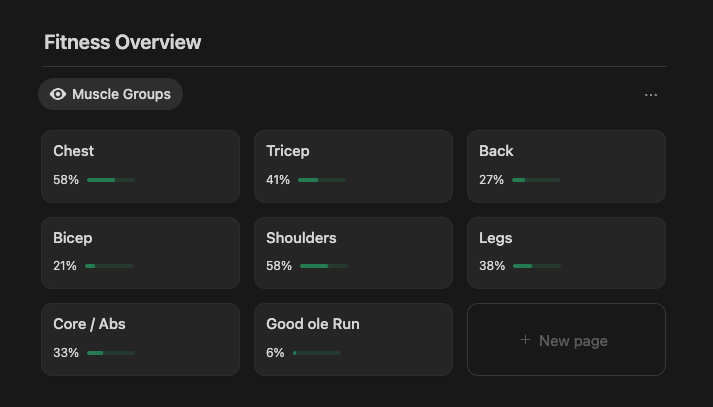Image resolution: width=713 pixels, height=407 pixels.
Task: Click the Back 27% progress bar
Action: (536, 180)
